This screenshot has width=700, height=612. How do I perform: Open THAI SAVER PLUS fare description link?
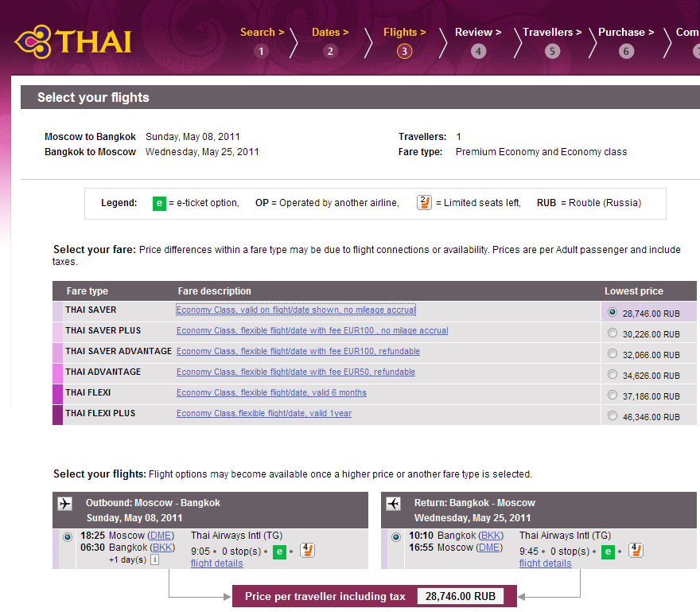coord(313,330)
